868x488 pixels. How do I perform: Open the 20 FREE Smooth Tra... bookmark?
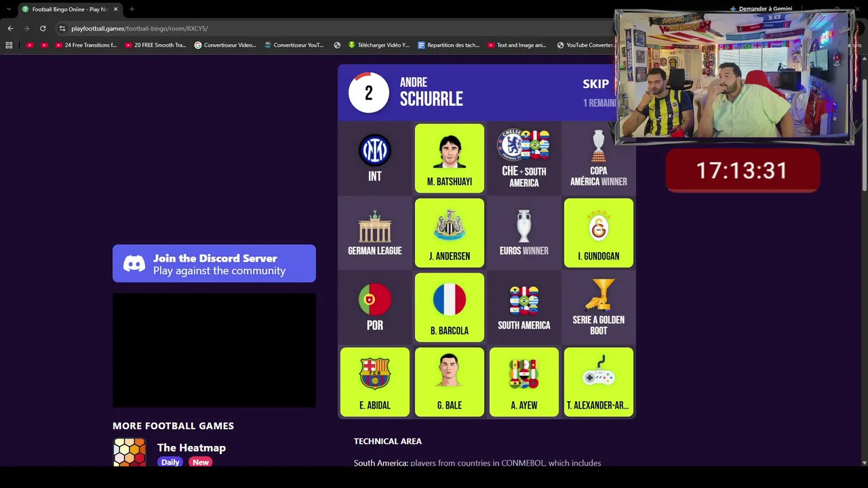pyautogui.click(x=155, y=45)
